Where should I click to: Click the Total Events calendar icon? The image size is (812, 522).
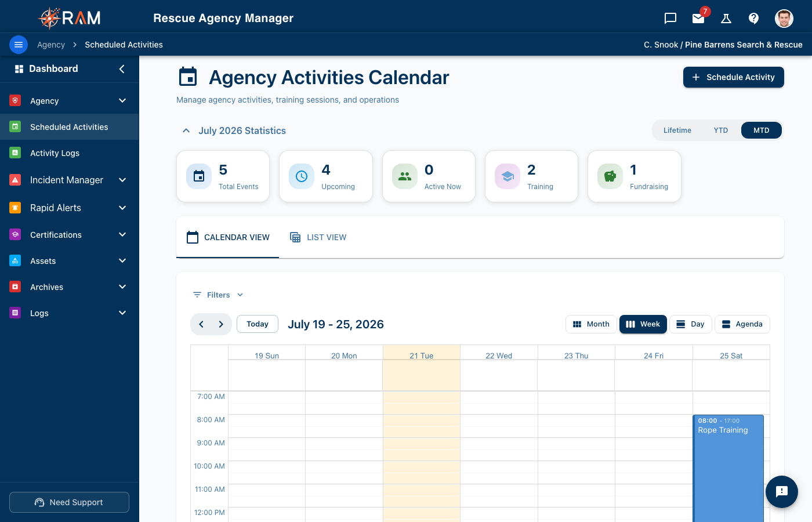(x=199, y=176)
